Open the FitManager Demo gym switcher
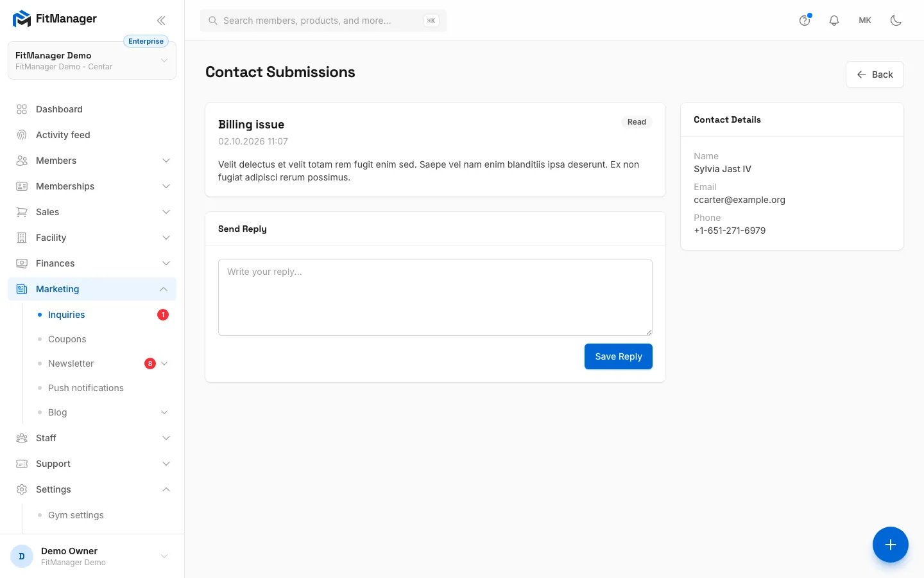The height and width of the screenshot is (578, 924). click(92, 60)
